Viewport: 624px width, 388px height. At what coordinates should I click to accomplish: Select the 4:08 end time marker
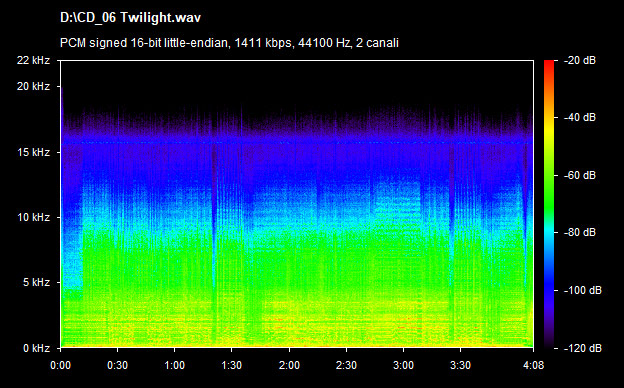(533, 365)
